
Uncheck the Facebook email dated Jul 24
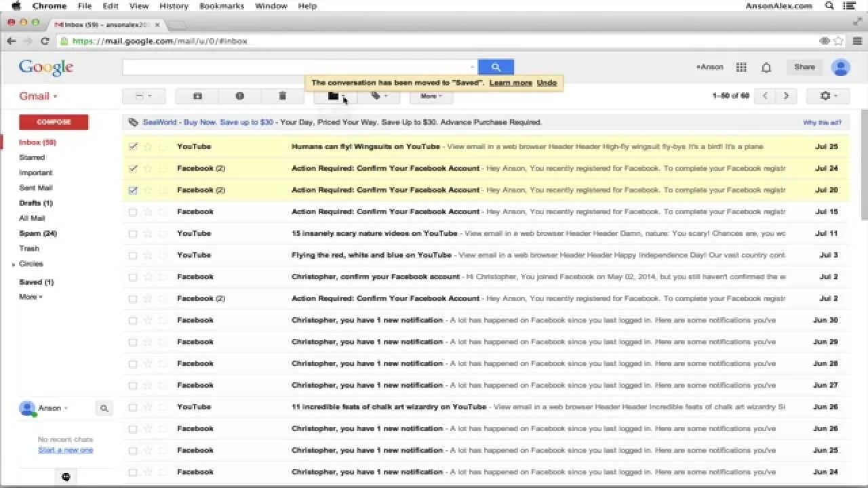133,168
